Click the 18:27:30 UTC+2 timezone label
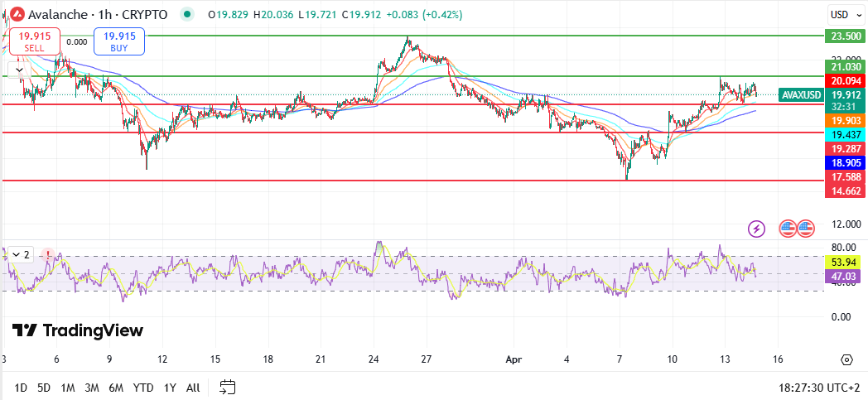Screen dimensions: 868x400 [x=818, y=387]
